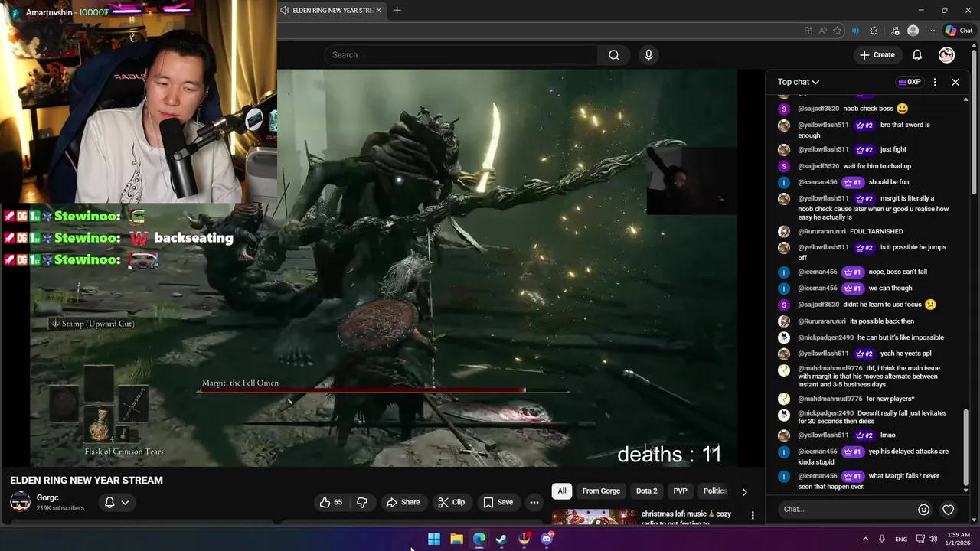Select the From Gorgc filter chip
The width and height of the screenshot is (980, 551).
[601, 491]
